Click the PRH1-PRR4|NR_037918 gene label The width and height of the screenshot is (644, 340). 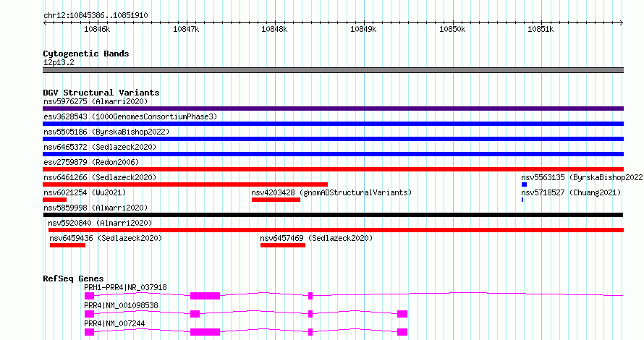pyautogui.click(x=126, y=287)
